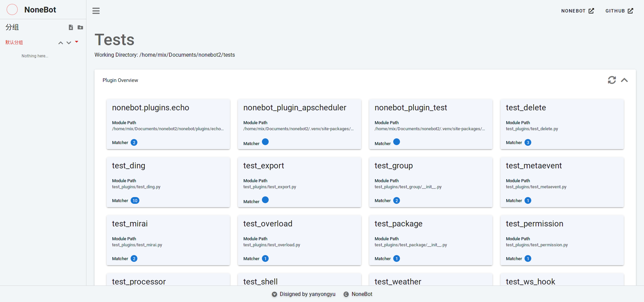Open the test_permission plugin card
Screen dimensions: 644x302
click(562, 240)
